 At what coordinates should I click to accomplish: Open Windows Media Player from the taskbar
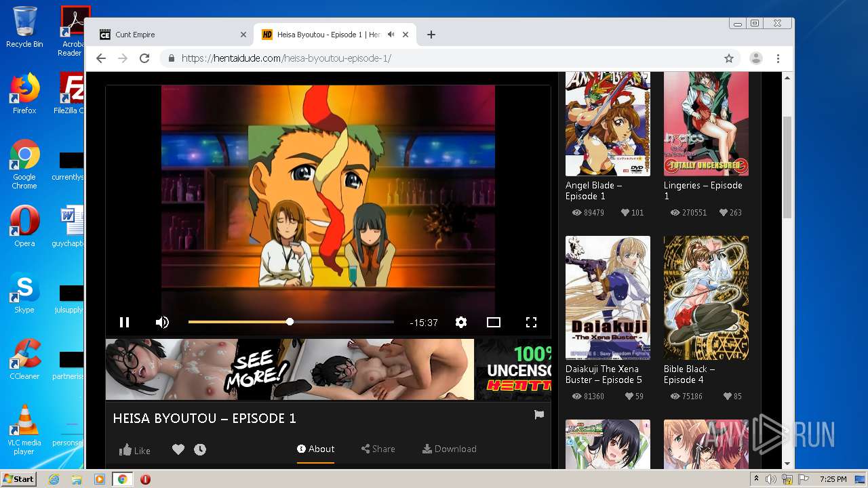tap(100, 479)
